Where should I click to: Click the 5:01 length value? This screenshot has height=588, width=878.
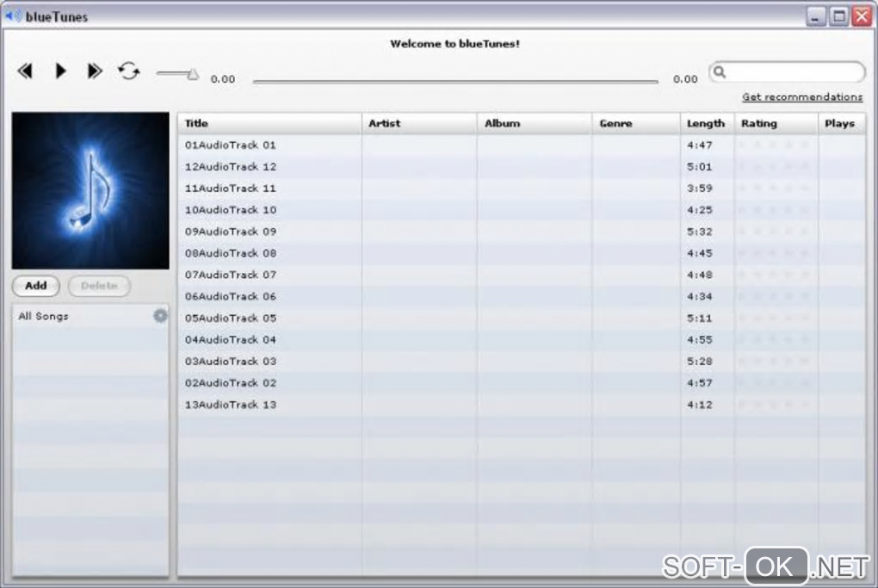pyautogui.click(x=699, y=167)
